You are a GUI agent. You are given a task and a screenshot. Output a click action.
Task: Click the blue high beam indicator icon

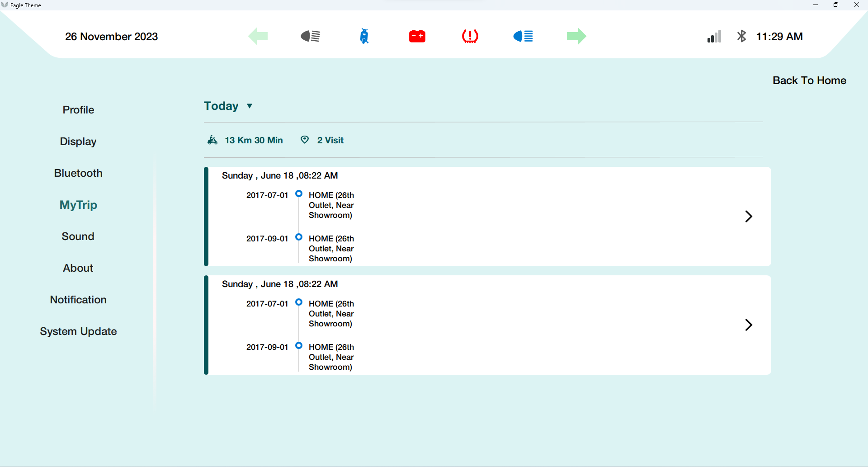(523, 36)
